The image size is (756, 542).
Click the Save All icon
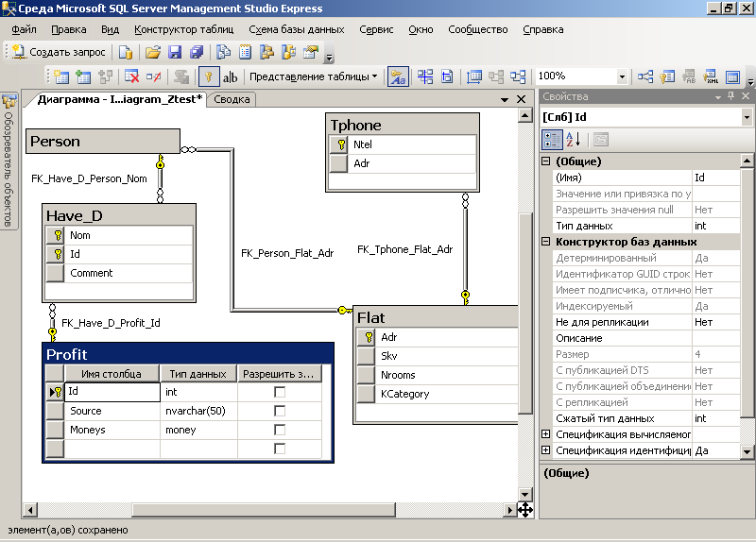tap(197, 52)
